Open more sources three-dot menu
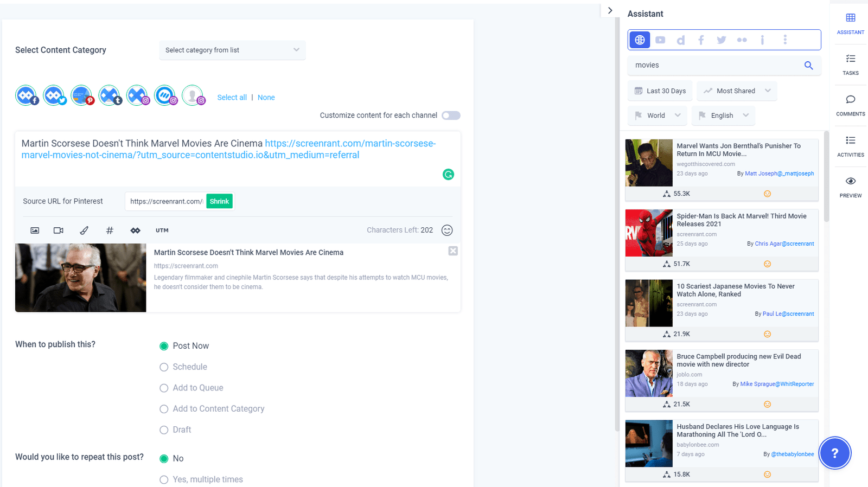 785,40
